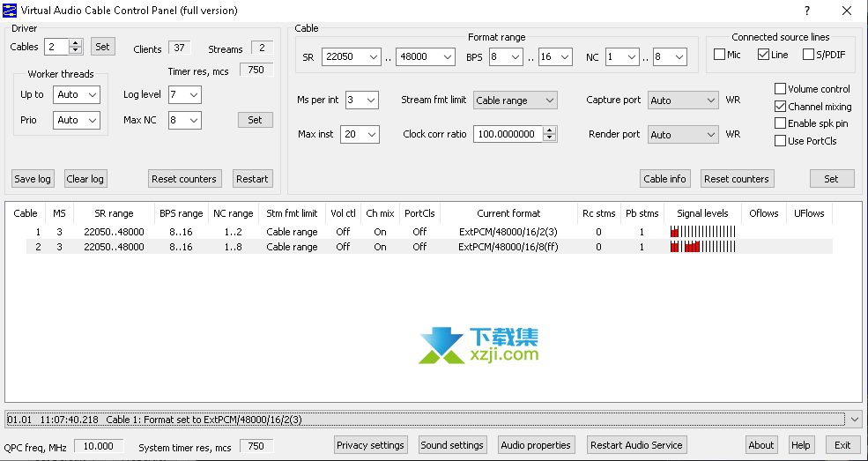Tick the Use PortCls checkbox
The height and width of the screenshot is (461, 868).
(x=780, y=140)
